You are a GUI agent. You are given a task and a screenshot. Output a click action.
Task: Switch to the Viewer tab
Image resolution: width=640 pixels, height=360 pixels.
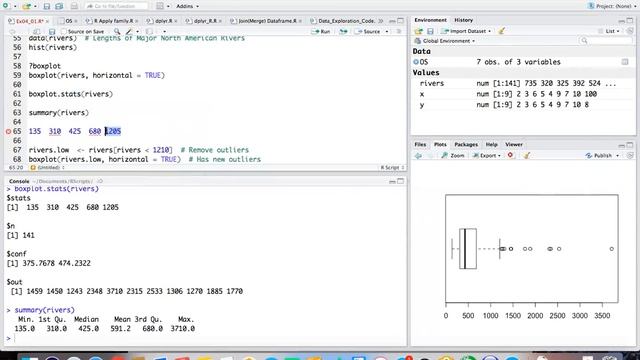pos(513,144)
